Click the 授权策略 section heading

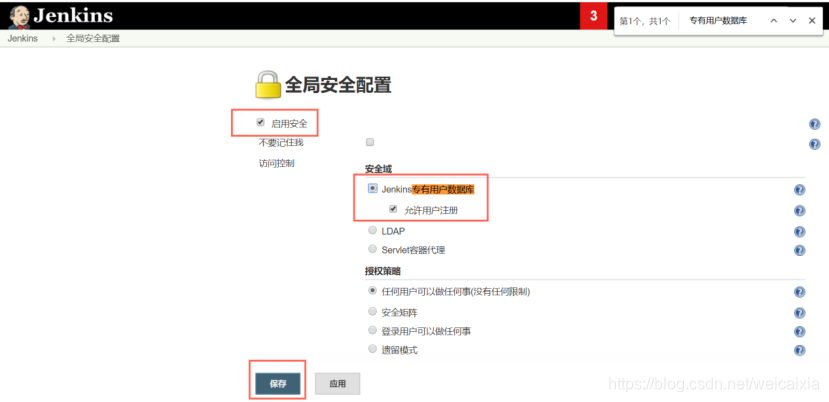pos(383,271)
